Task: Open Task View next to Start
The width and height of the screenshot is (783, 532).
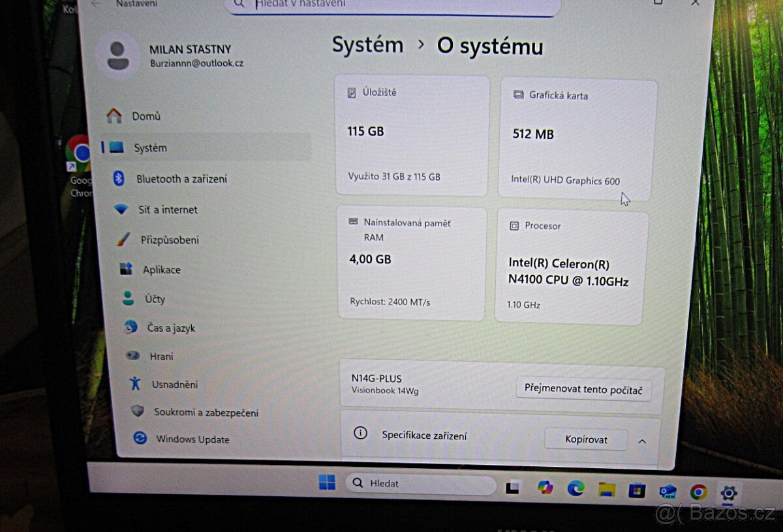Action: [x=514, y=486]
